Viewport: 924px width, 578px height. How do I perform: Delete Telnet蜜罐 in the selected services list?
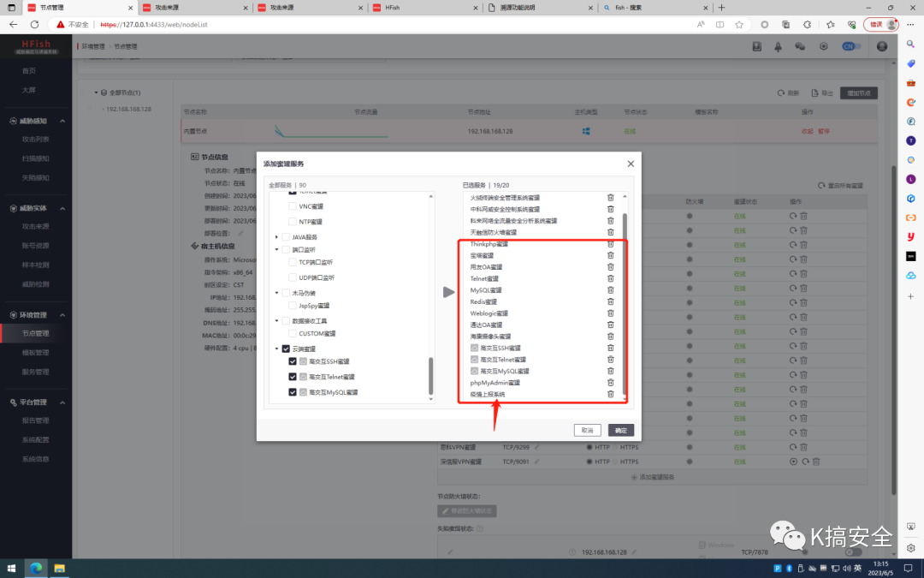[611, 278]
